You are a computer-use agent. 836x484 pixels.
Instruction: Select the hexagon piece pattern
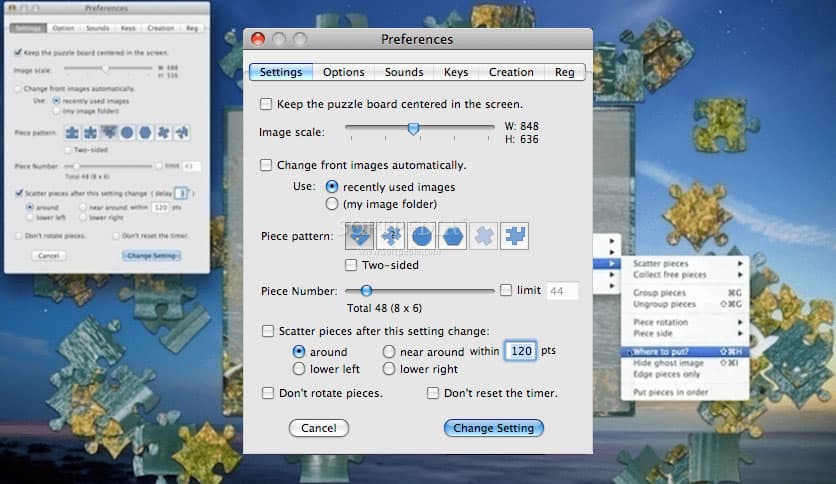coord(453,236)
